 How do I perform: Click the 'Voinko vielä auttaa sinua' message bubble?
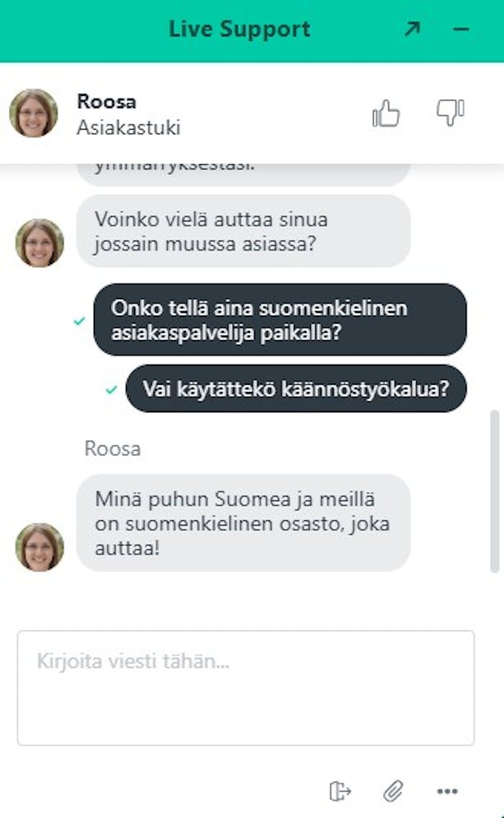[x=243, y=231]
